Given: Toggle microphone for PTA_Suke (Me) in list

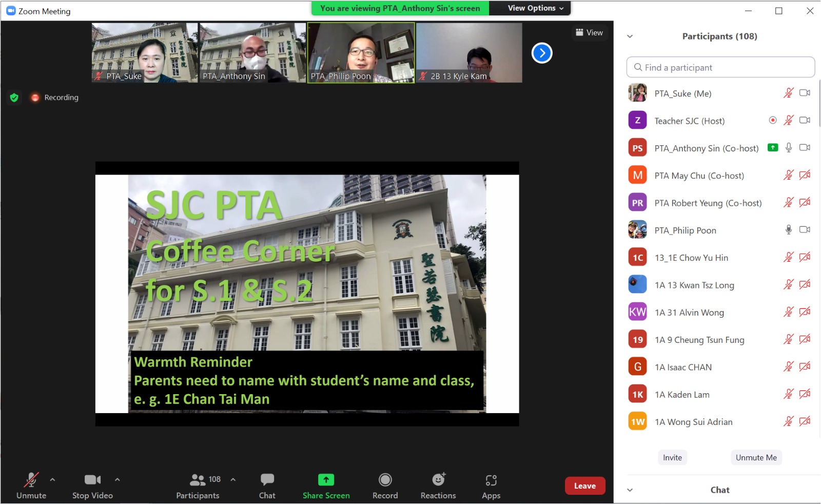Looking at the screenshot, I should pos(788,93).
